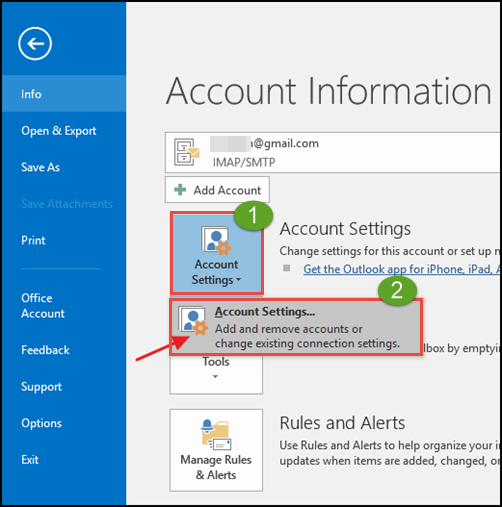502x507 pixels.
Task: Choose Account Settings... from the dropdown menu
Action: (x=296, y=327)
